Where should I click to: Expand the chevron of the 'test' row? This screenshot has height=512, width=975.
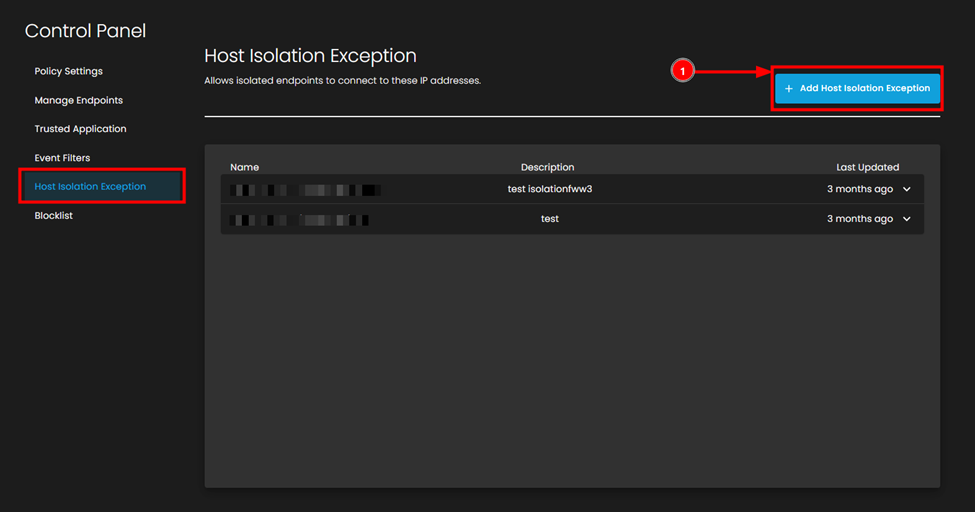(x=907, y=219)
